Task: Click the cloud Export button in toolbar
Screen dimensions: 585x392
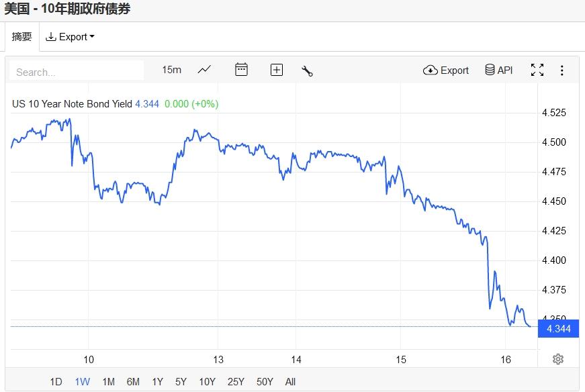Action: [446, 70]
